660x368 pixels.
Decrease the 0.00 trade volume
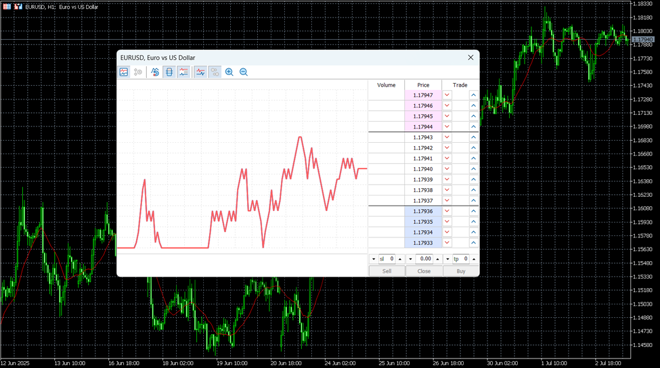410,259
